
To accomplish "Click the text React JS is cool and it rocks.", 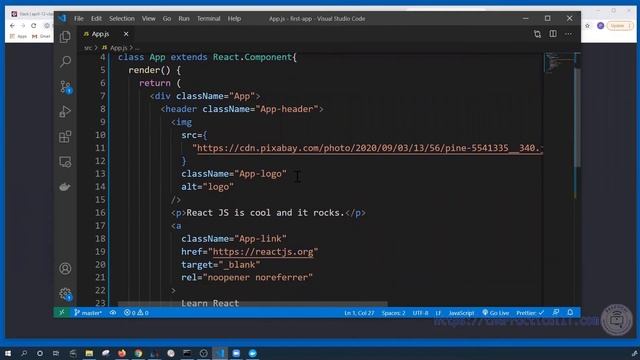I will point(265,213).
